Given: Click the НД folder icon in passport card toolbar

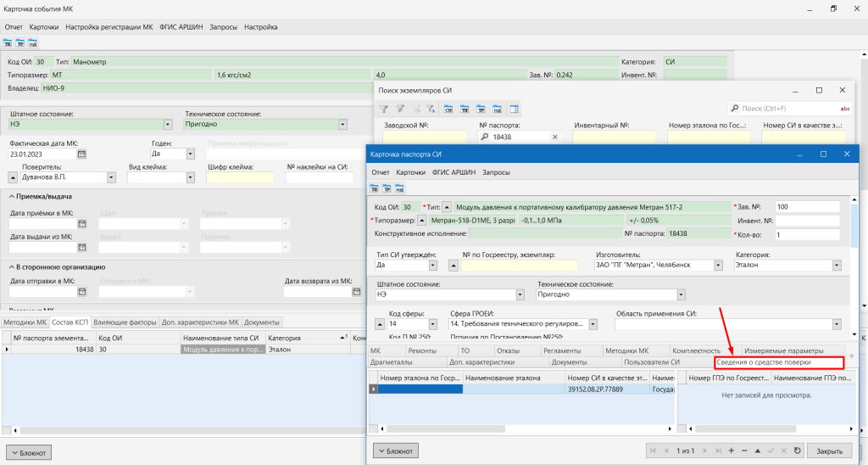Looking at the screenshot, I should point(400,189).
